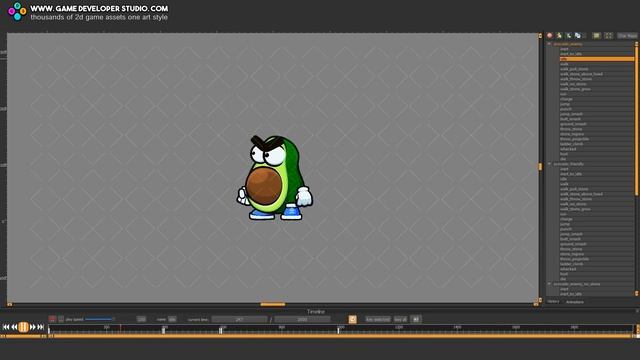
Task: Select inert_to_idle under avocado_enemy
Action: tap(597, 54)
